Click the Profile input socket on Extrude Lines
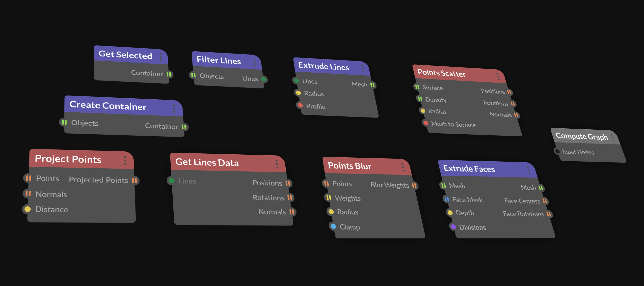 pos(300,105)
